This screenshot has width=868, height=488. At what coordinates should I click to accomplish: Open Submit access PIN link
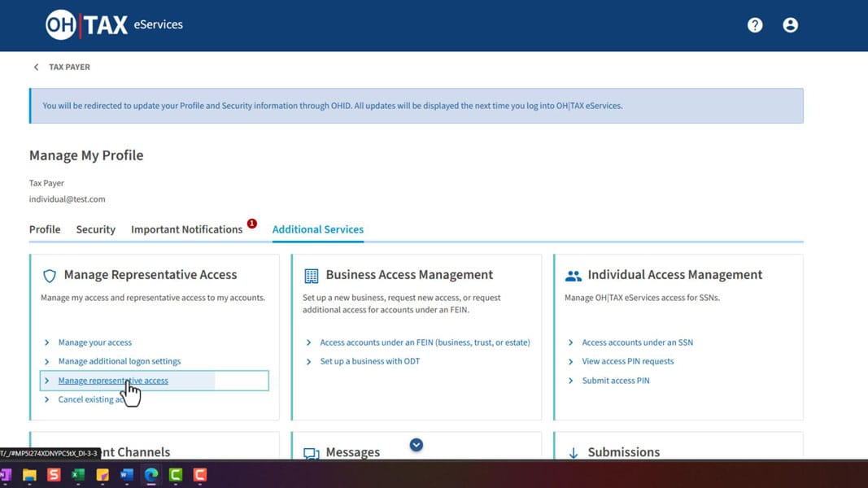(616, 381)
